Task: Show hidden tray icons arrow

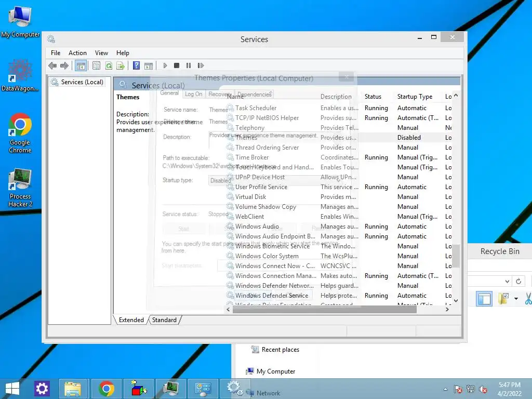Action: pos(445,390)
